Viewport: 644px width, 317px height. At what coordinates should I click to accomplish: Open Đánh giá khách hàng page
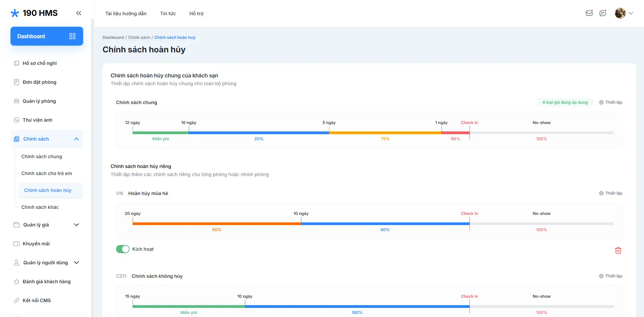point(46,282)
